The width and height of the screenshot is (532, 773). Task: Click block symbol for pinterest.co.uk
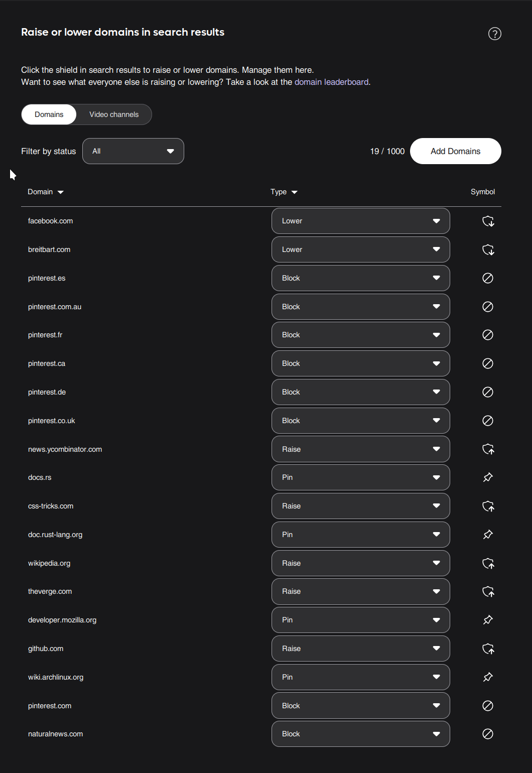(x=488, y=421)
